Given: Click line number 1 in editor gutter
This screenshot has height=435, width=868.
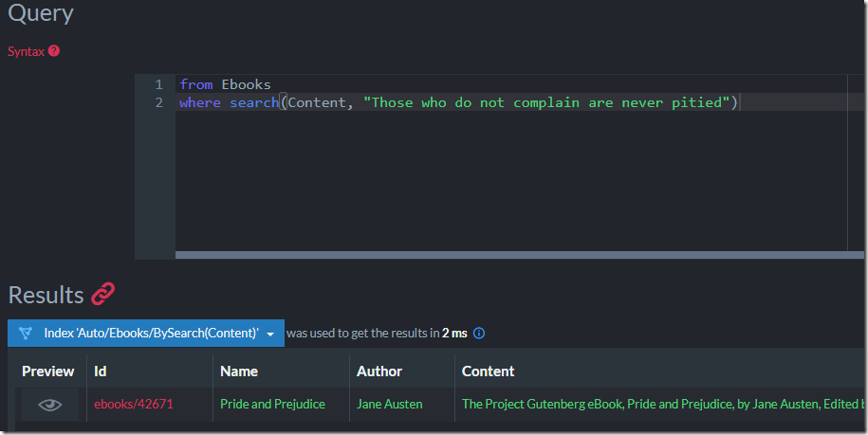Looking at the screenshot, I should point(158,84).
